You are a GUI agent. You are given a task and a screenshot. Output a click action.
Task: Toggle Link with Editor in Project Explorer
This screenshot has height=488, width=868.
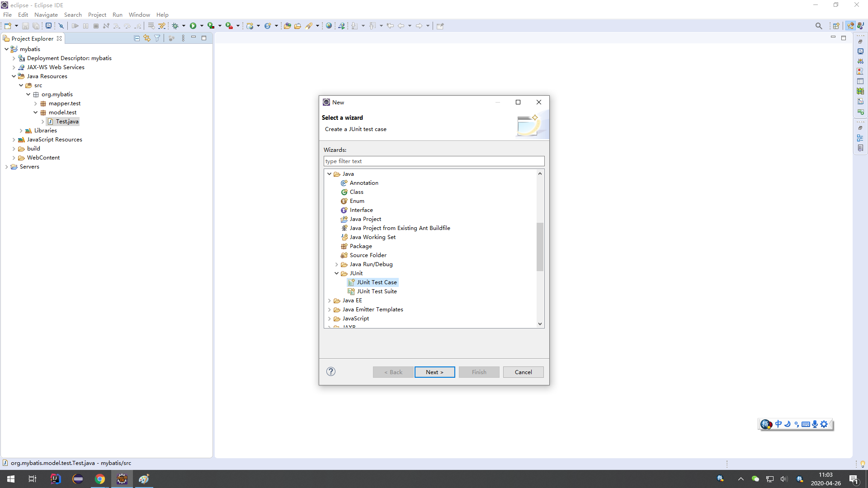(147, 38)
